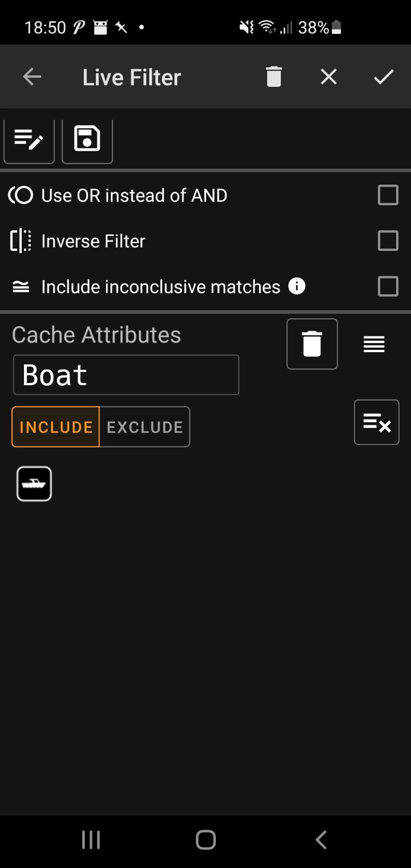Switch attribute mode to EXCLUDE
411x868 pixels.
[x=144, y=426]
